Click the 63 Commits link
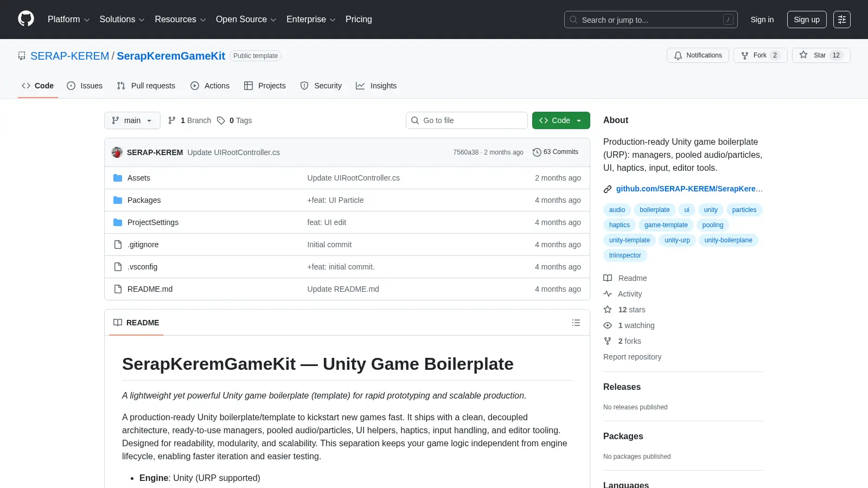Screen dimensions: 868x488 pos(556,152)
